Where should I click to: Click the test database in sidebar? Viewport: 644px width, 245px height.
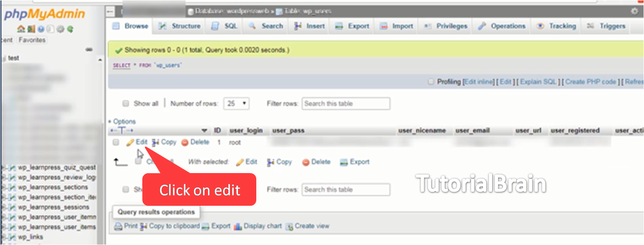(x=13, y=58)
